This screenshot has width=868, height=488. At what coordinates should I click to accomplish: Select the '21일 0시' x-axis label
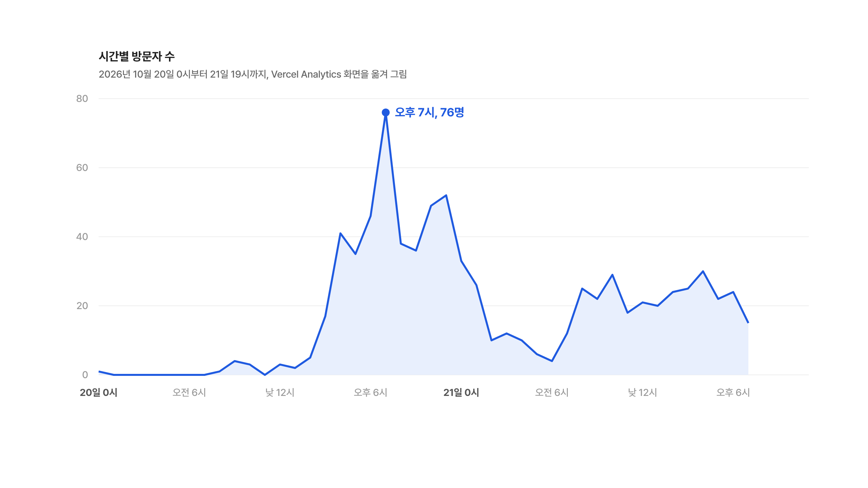coord(461,392)
